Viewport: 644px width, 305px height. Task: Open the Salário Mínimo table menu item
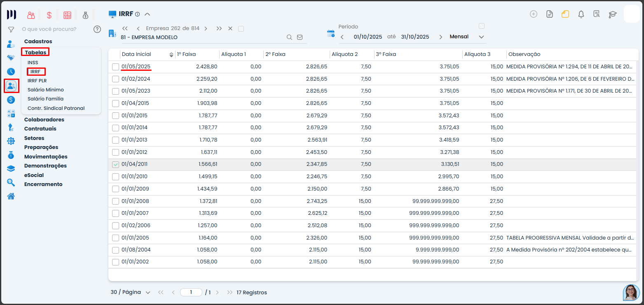pyautogui.click(x=46, y=90)
